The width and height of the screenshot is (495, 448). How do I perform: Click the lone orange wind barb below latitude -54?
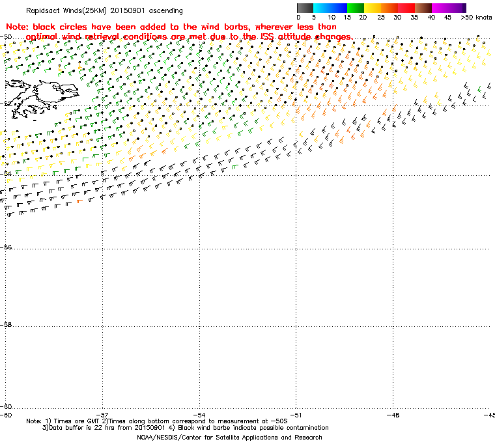(79, 201)
